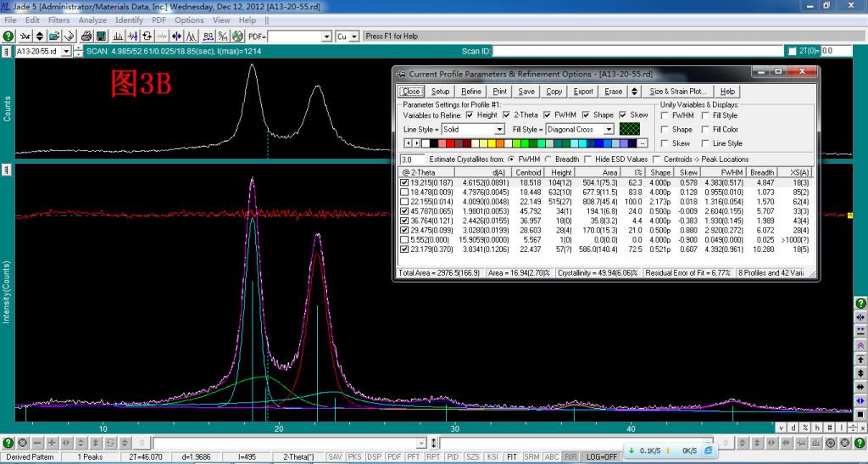The image size is (868, 464).
Task: Select the Breadth radio button
Action: pyautogui.click(x=548, y=159)
